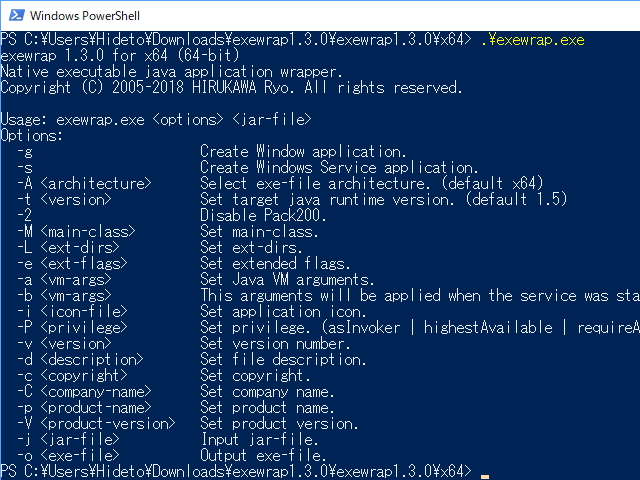The image size is (640, 480).
Task: Click the PowerShell icon in title bar
Action: tap(14, 16)
